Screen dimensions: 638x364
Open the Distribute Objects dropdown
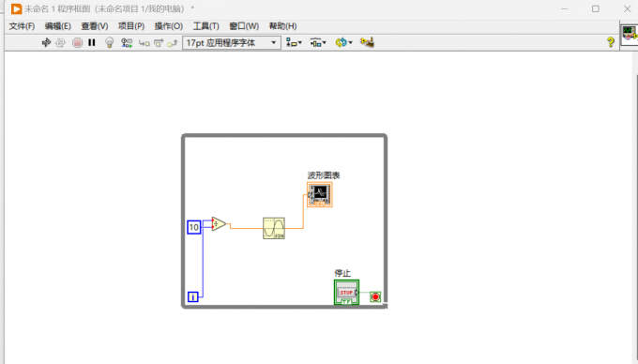[x=318, y=43]
